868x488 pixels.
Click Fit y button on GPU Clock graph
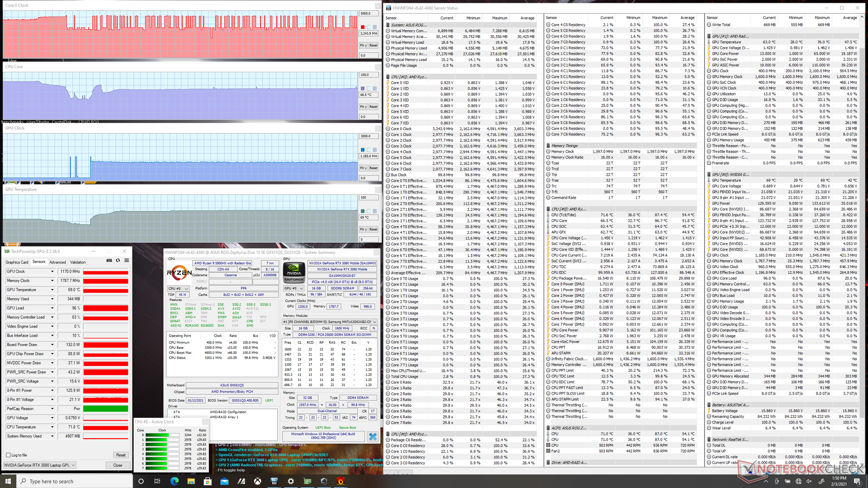(363, 168)
